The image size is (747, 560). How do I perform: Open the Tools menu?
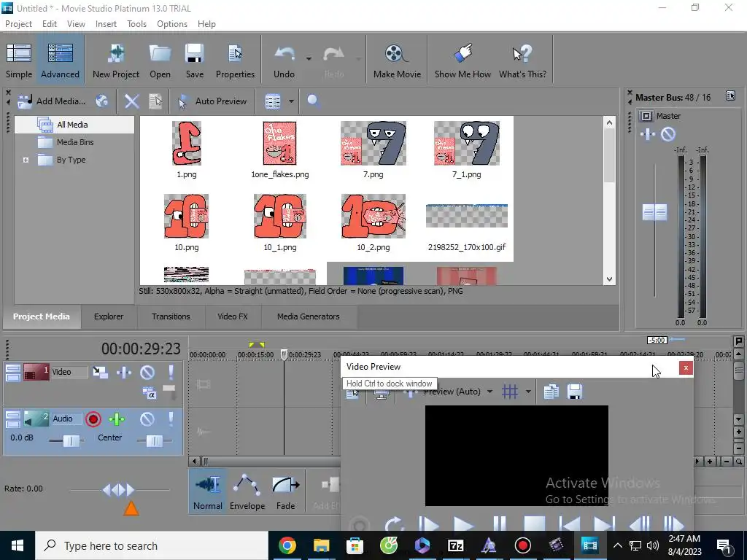click(x=136, y=24)
